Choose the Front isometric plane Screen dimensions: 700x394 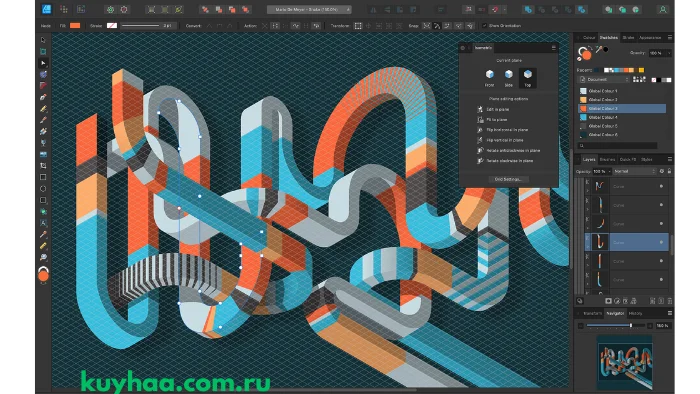490,77
